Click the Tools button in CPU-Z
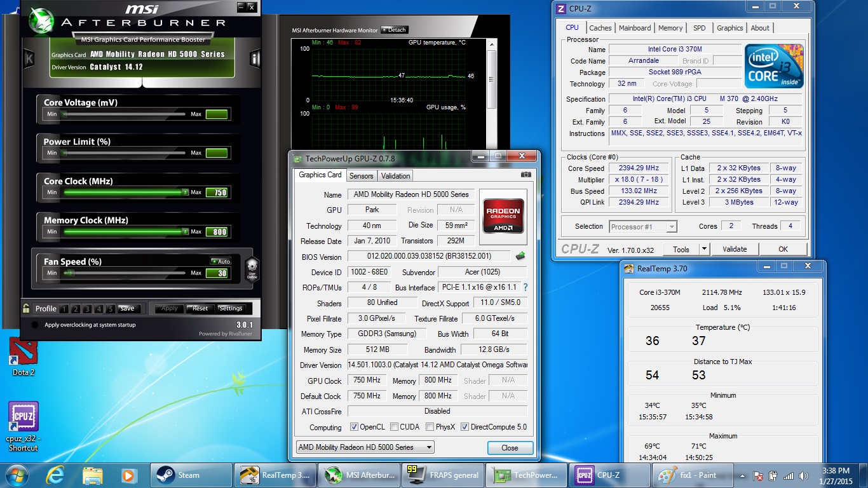 (x=681, y=249)
